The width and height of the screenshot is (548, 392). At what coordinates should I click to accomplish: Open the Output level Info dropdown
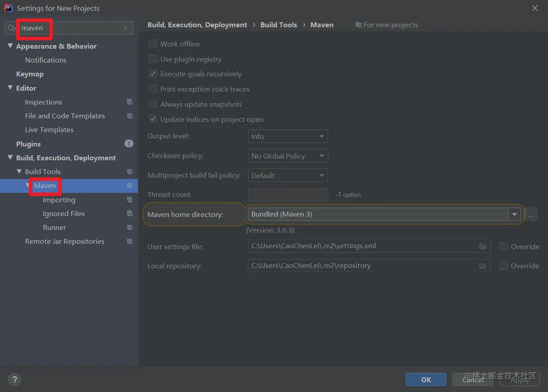pyautogui.click(x=288, y=136)
